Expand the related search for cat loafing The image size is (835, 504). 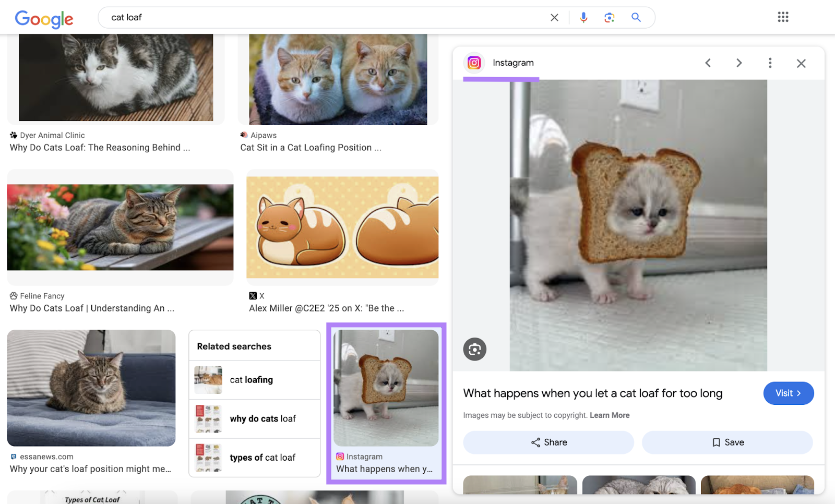click(250, 380)
